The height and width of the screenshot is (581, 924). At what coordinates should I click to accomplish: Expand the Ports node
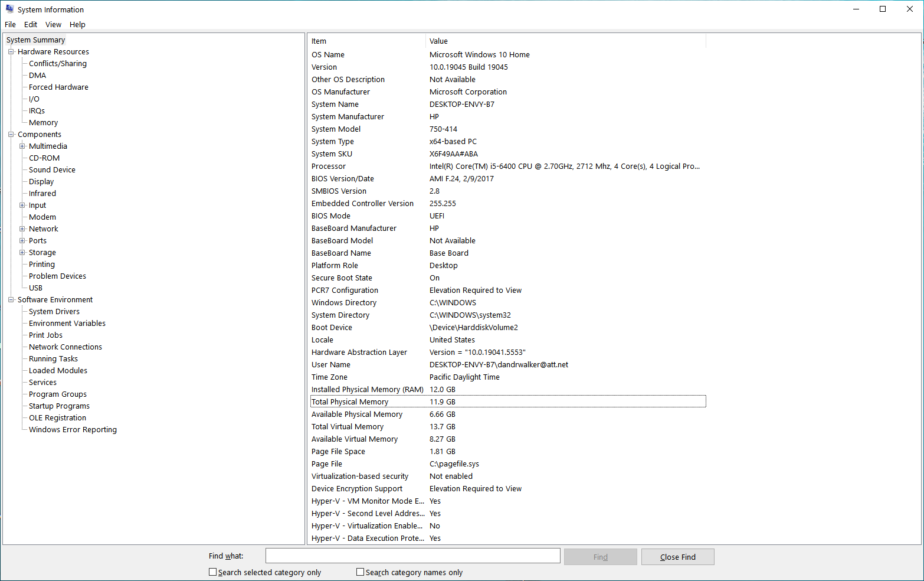click(x=22, y=241)
